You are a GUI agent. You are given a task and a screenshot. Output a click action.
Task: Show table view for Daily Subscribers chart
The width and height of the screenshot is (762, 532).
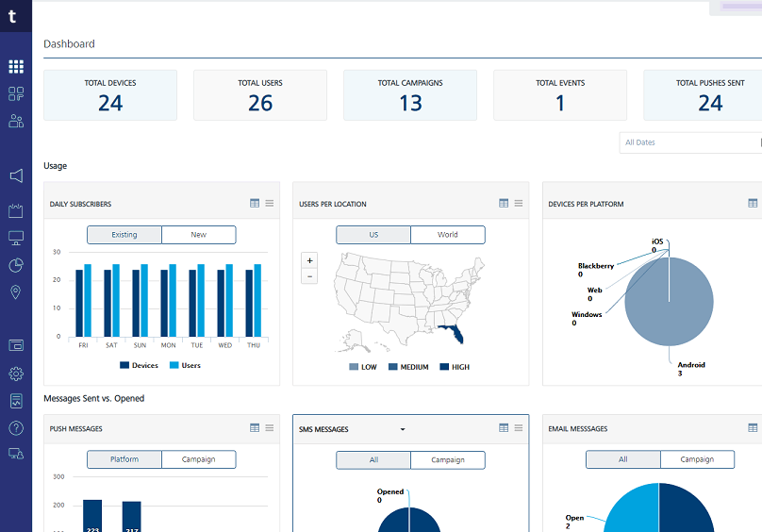pos(255,203)
